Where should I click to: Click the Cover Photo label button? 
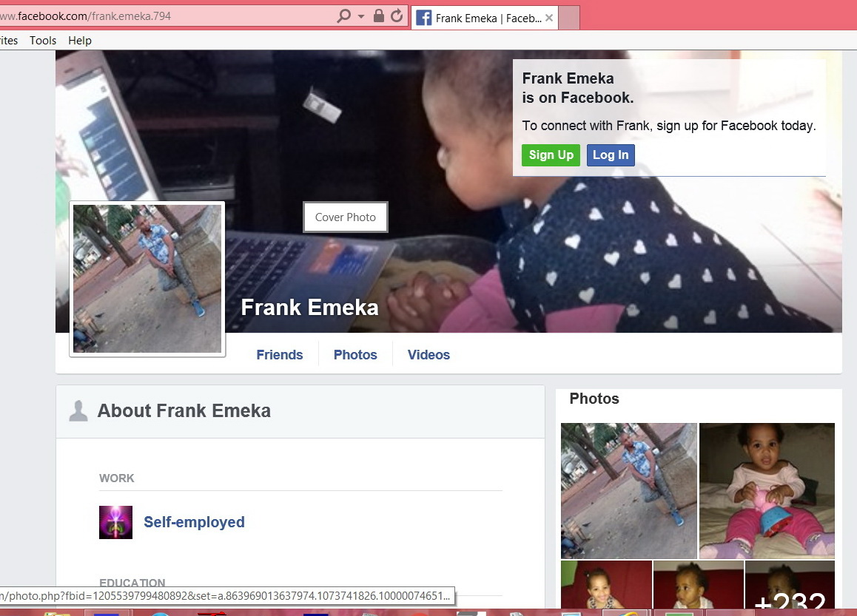click(346, 217)
